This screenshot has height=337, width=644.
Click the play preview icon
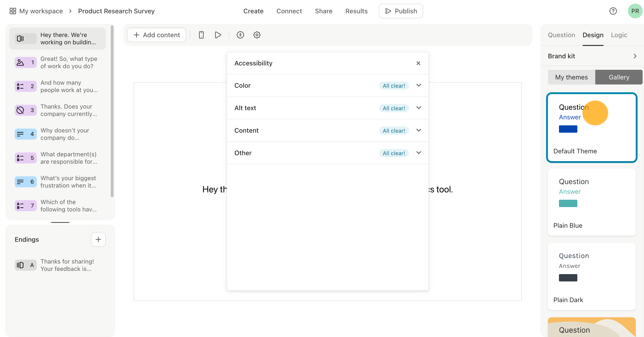[x=218, y=35]
